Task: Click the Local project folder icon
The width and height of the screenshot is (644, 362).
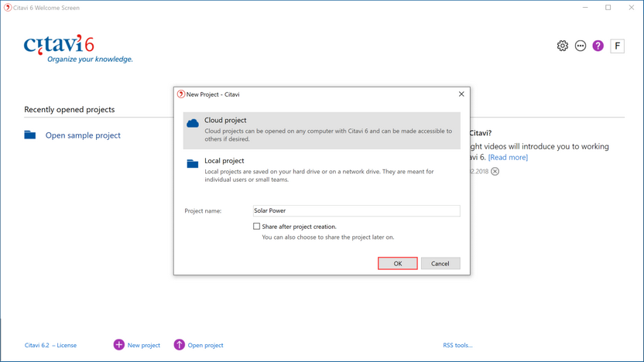Action: pos(193,164)
